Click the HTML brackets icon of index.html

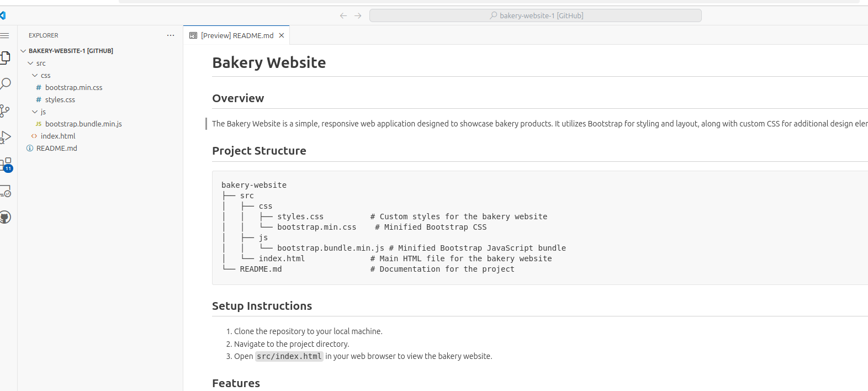34,136
